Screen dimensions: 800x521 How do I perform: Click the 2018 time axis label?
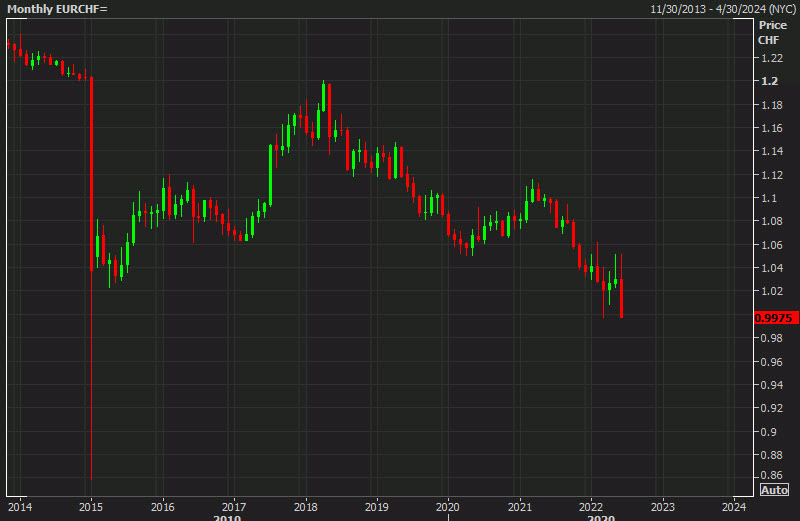306,507
